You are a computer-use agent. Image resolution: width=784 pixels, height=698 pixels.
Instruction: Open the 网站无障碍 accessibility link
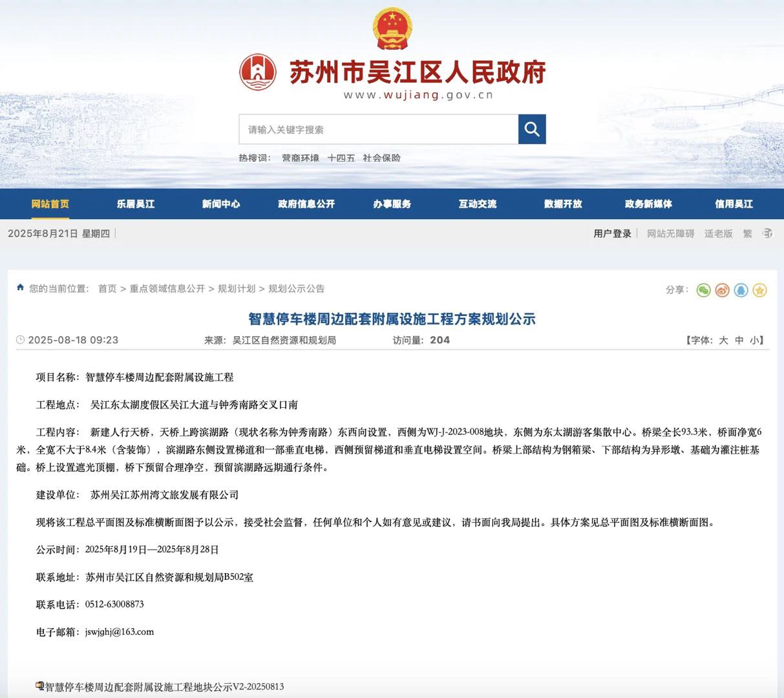pyautogui.click(x=671, y=233)
